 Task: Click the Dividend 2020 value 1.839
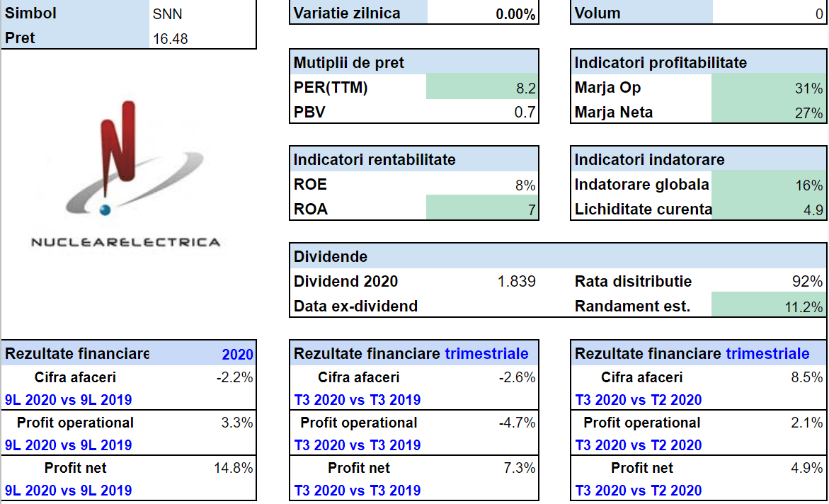pos(516,282)
